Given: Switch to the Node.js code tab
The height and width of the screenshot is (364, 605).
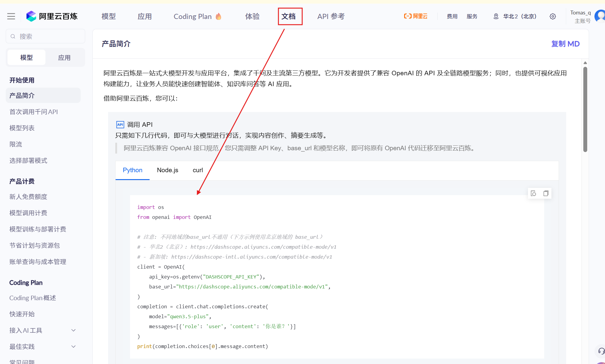Looking at the screenshot, I should [x=167, y=170].
